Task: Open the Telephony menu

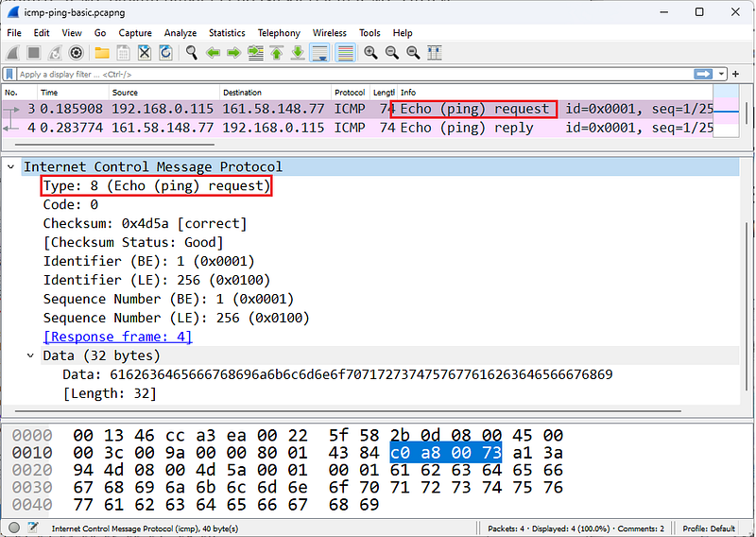Action: [279, 33]
